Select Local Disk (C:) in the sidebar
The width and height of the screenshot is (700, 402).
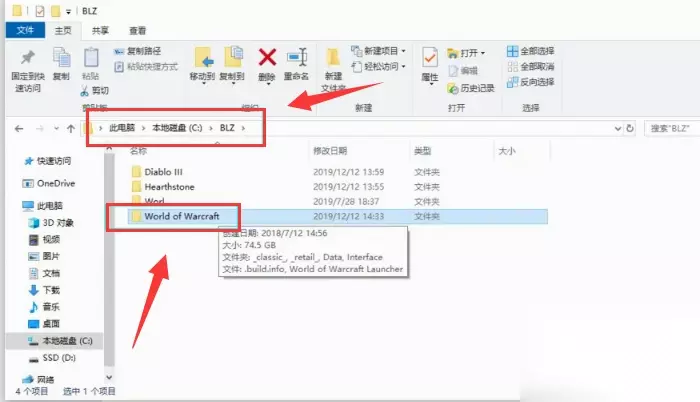pyautogui.click(x=67, y=341)
